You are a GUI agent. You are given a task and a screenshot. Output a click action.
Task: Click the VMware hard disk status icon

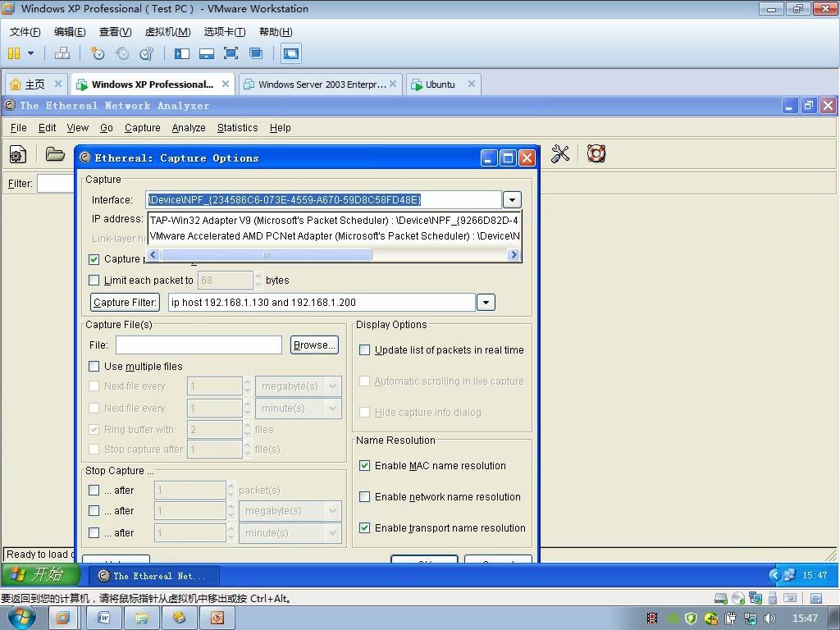pyautogui.click(x=721, y=598)
